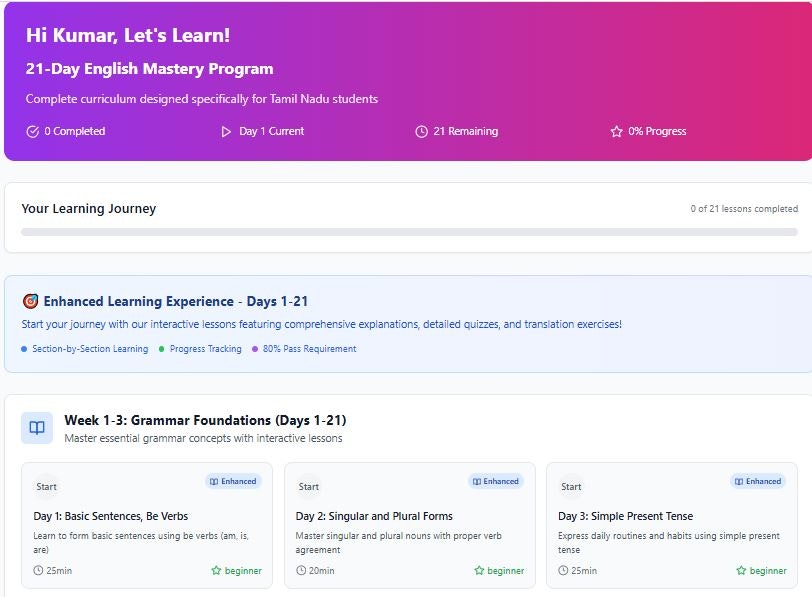Click the book icon inside Day 2 Enhanced badge

pos(477,481)
